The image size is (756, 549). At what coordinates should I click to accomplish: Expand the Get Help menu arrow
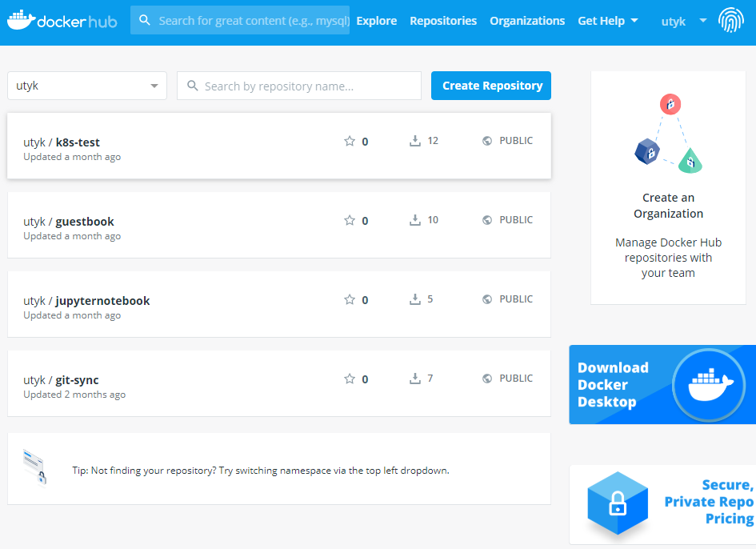(634, 21)
